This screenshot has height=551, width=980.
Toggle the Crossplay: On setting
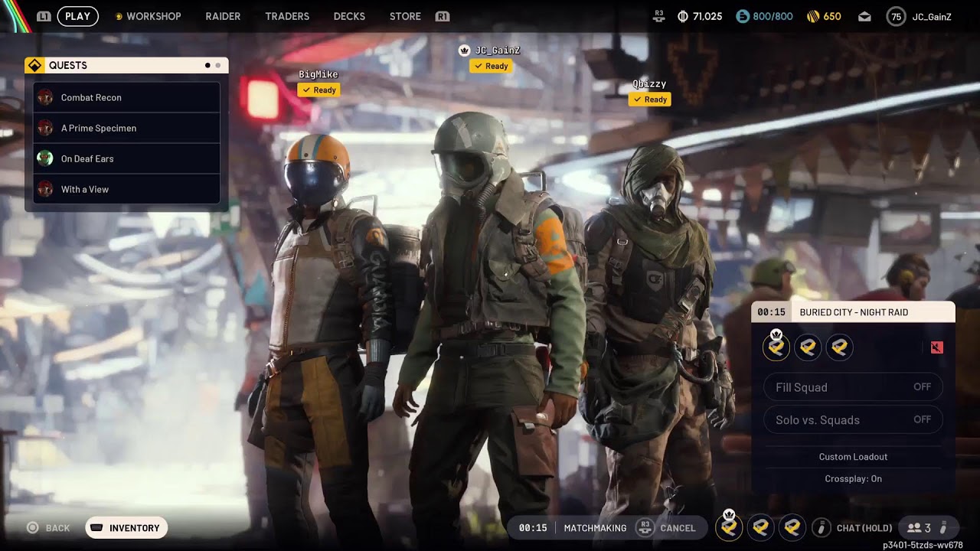853,479
